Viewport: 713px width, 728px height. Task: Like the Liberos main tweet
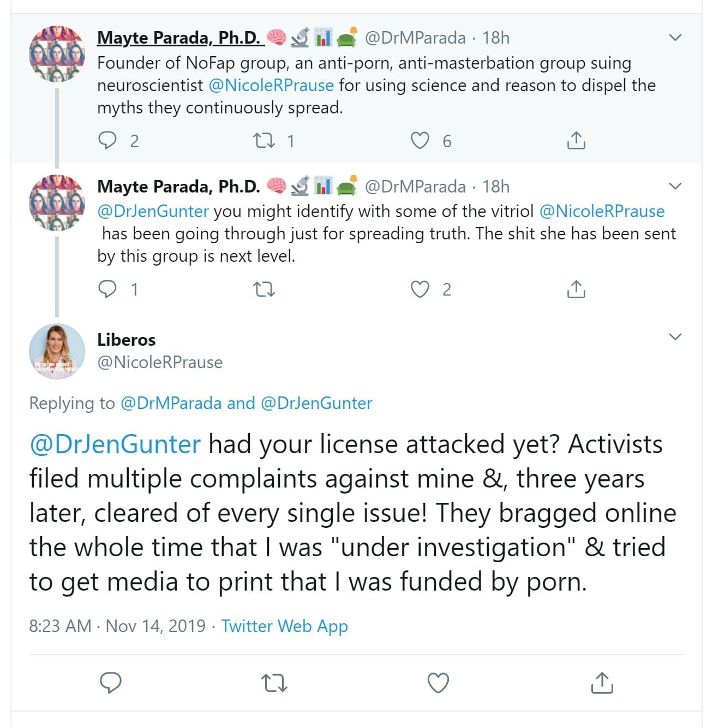(438, 683)
